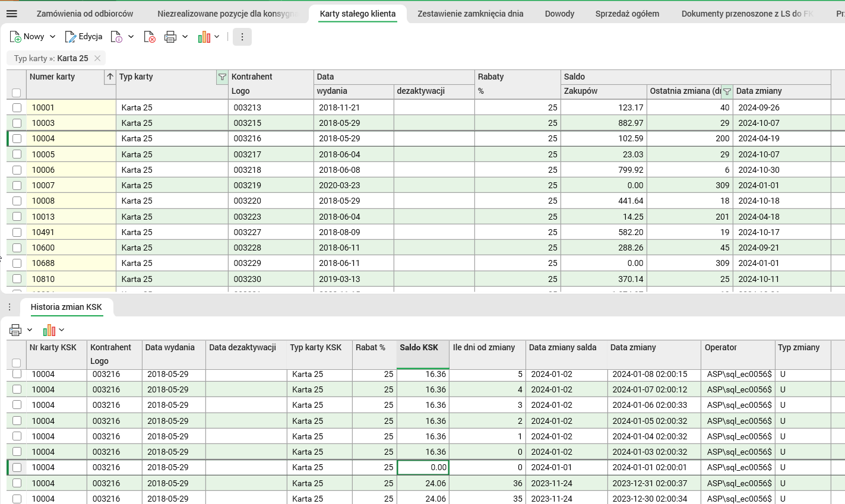
Task: Click the document info icon in top toolbar
Action: (x=117, y=37)
